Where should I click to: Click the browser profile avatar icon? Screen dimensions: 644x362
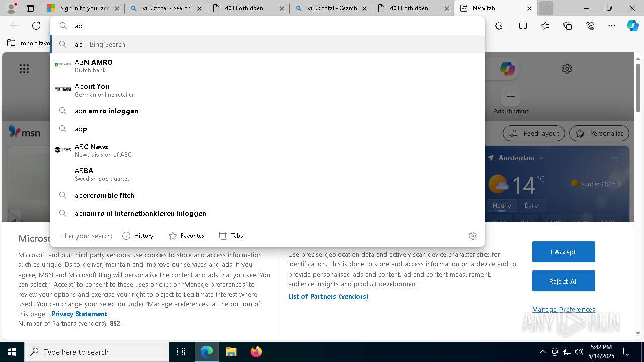[11, 8]
